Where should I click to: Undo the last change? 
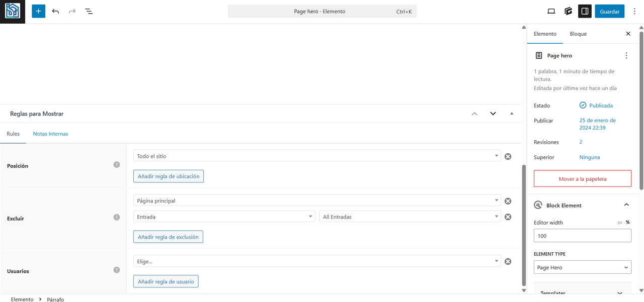tap(55, 11)
